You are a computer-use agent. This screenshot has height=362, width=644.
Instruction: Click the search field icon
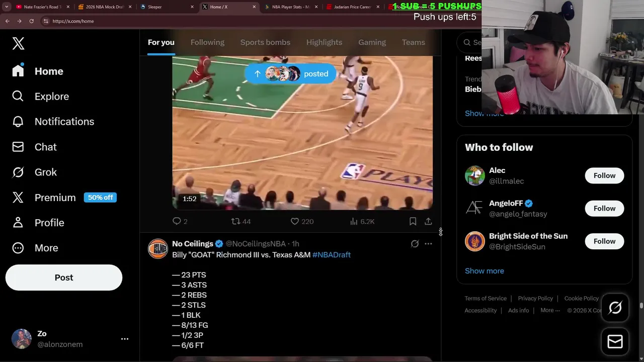467,43
